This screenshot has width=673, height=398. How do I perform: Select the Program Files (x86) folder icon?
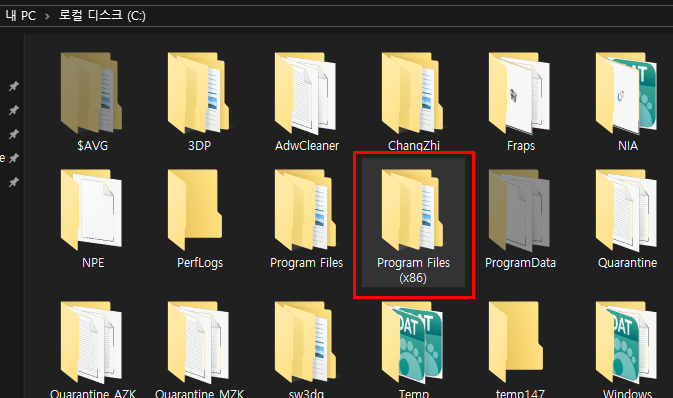point(412,210)
